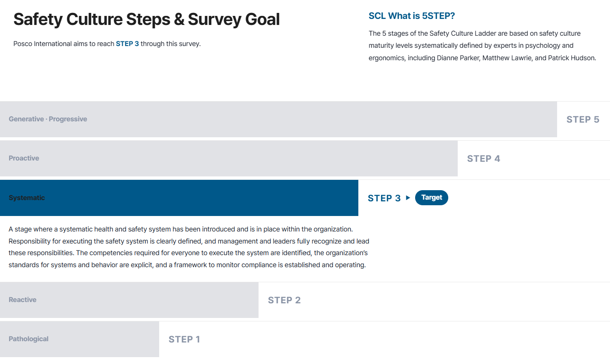Select the STEP 4 label
610x364 pixels.
484,159
